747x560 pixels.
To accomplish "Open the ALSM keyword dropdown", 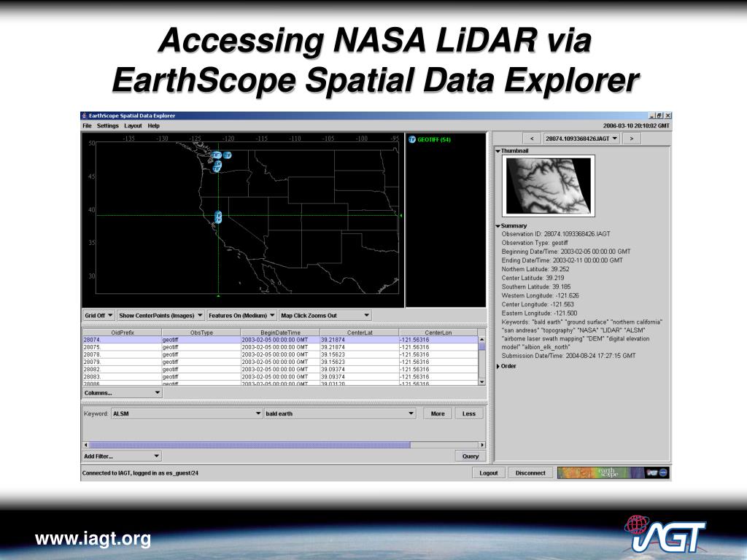I will pyautogui.click(x=187, y=413).
